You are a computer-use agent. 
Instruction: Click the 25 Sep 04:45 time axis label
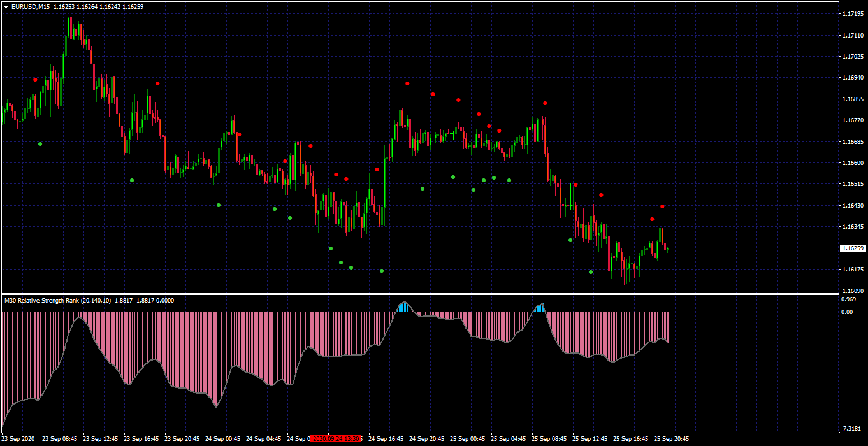coord(508,439)
